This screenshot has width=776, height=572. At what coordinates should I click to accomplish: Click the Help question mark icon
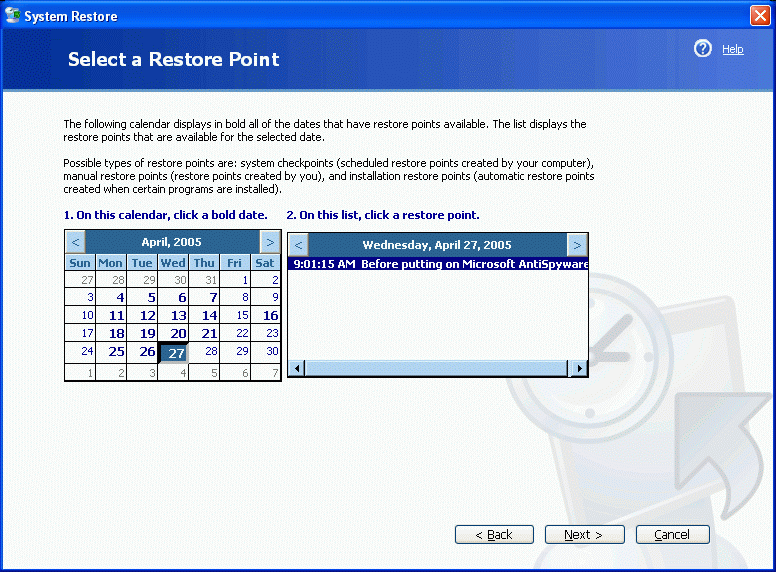[x=702, y=48]
